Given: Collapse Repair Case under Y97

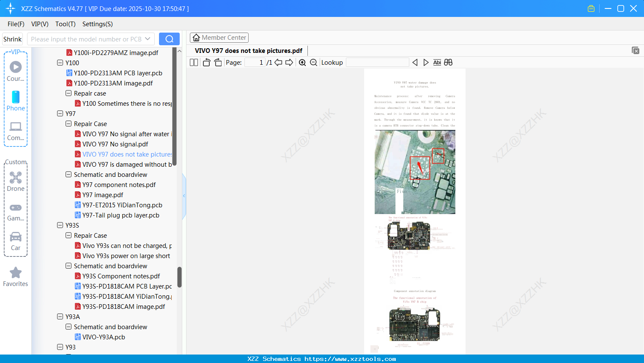Looking at the screenshot, I should tap(69, 124).
